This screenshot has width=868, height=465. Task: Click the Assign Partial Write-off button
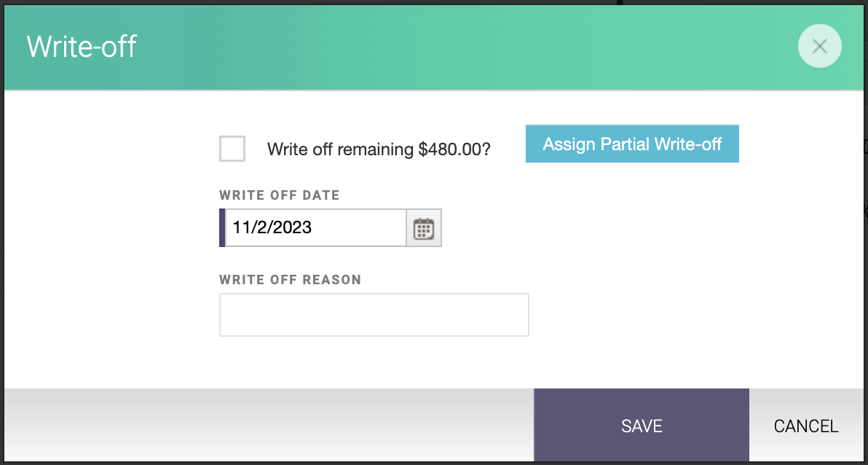(x=632, y=144)
